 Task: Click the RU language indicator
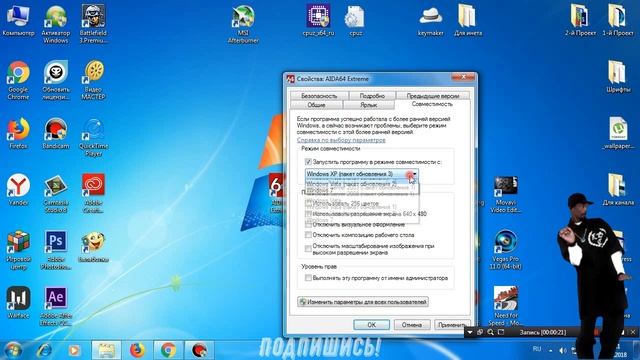(x=537, y=349)
